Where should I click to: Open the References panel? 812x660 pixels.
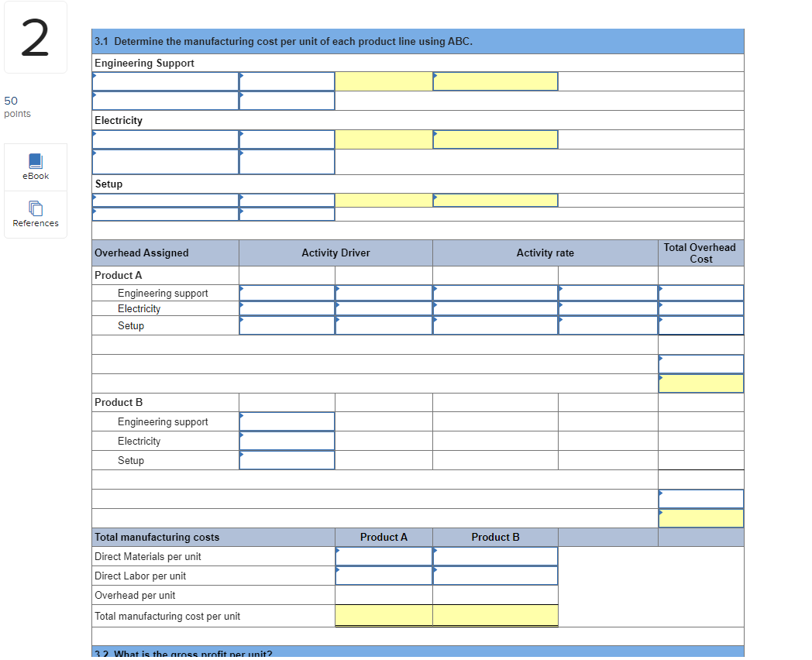point(35,215)
